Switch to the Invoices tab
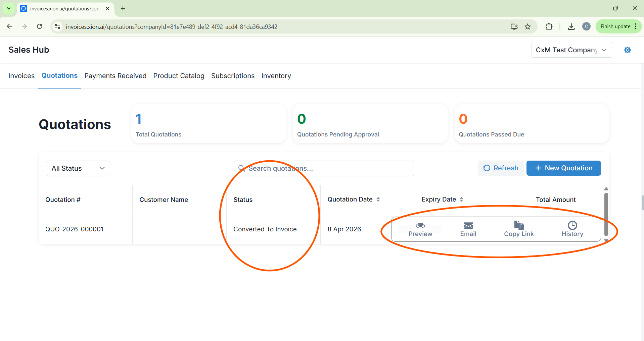 click(x=21, y=76)
